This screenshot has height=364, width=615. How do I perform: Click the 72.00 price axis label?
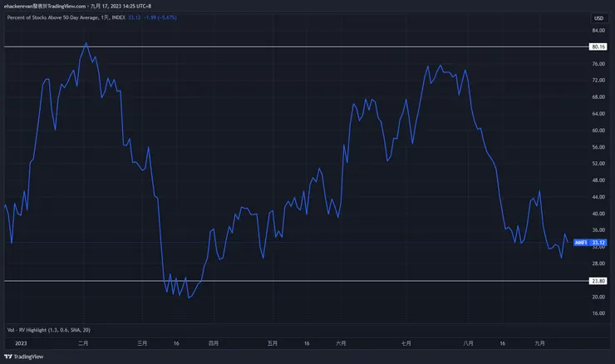[598, 80]
